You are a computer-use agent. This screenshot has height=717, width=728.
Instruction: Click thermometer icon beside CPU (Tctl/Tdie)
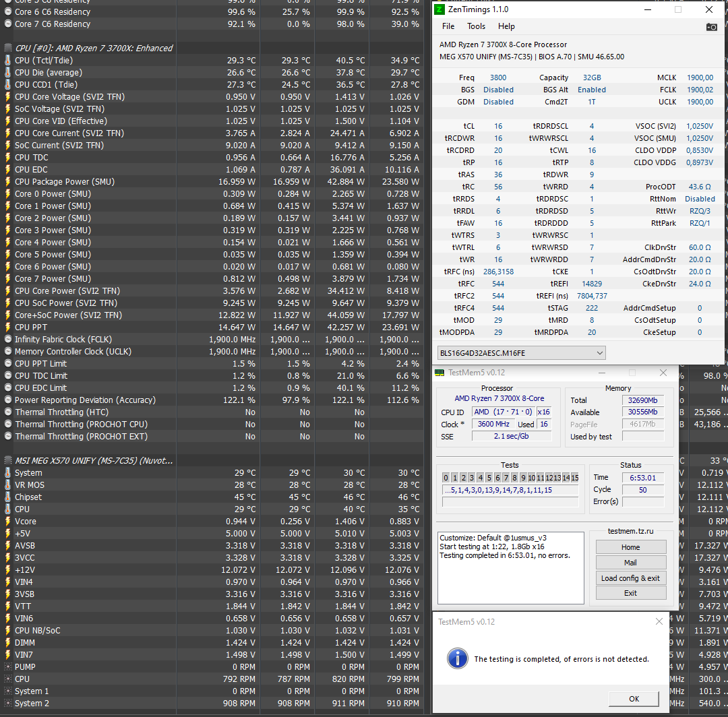(x=8, y=61)
